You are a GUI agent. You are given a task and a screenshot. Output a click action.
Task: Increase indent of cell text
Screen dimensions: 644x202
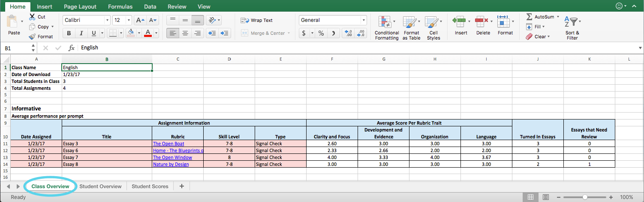point(225,33)
